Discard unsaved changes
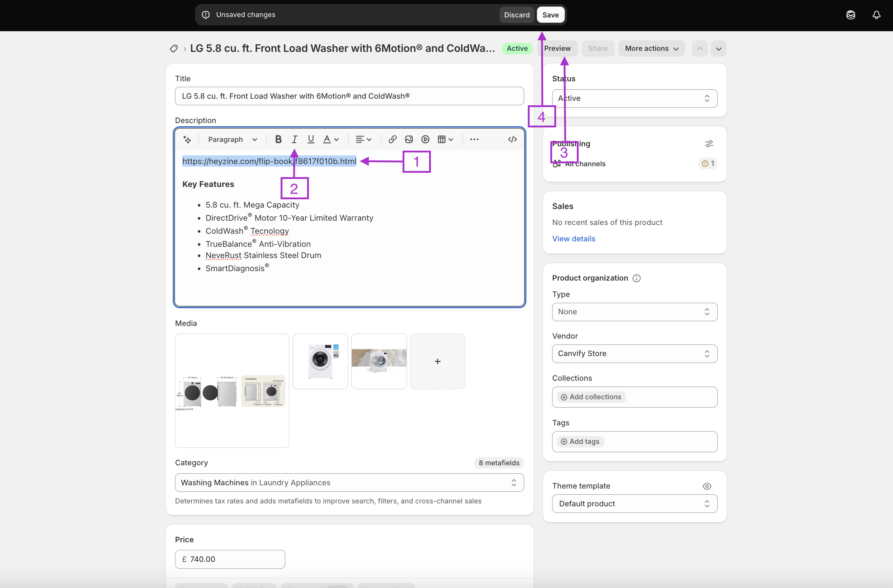Image resolution: width=893 pixels, height=588 pixels. click(517, 15)
